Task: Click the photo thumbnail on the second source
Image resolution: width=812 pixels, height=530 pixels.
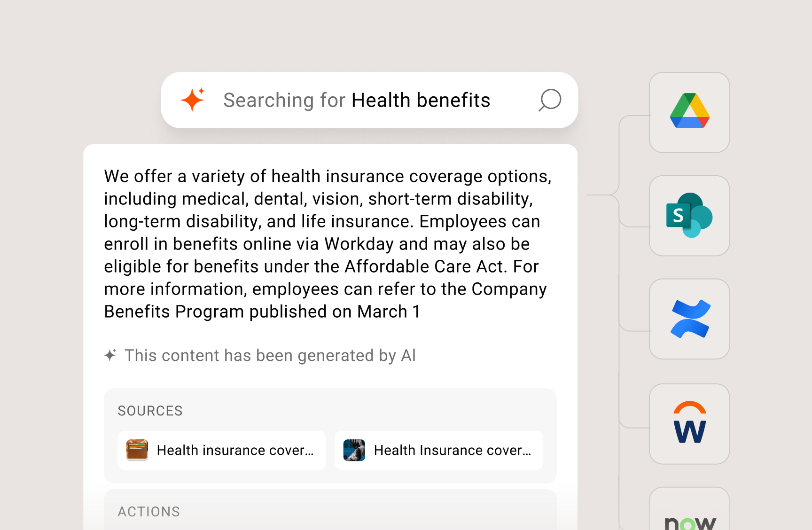Action: (x=354, y=450)
